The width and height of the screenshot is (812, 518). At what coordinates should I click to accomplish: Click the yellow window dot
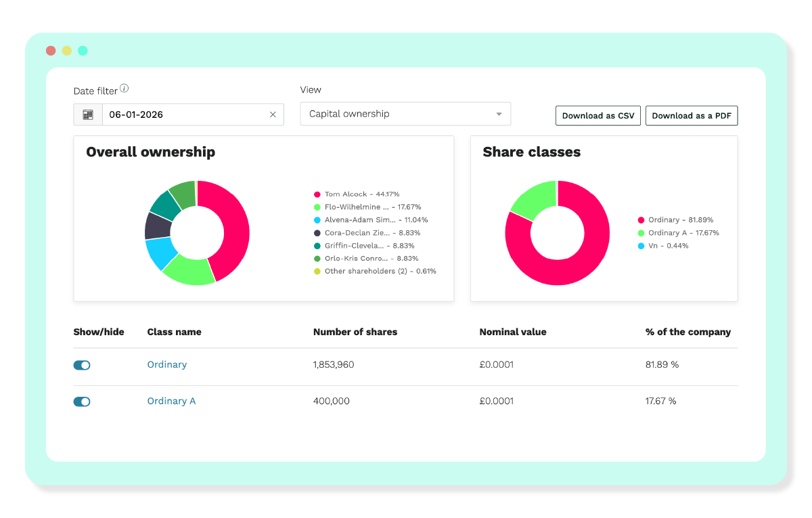point(67,51)
